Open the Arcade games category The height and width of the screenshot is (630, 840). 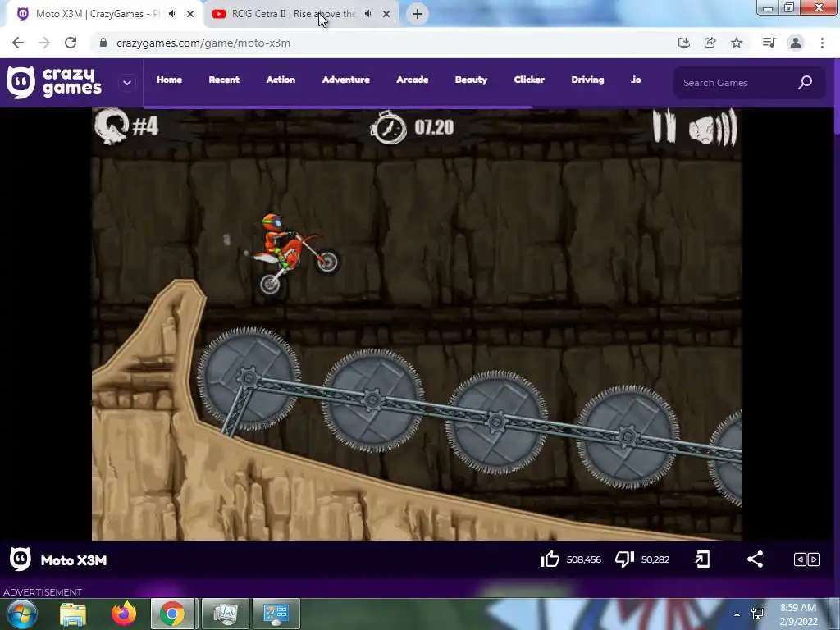point(413,80)
